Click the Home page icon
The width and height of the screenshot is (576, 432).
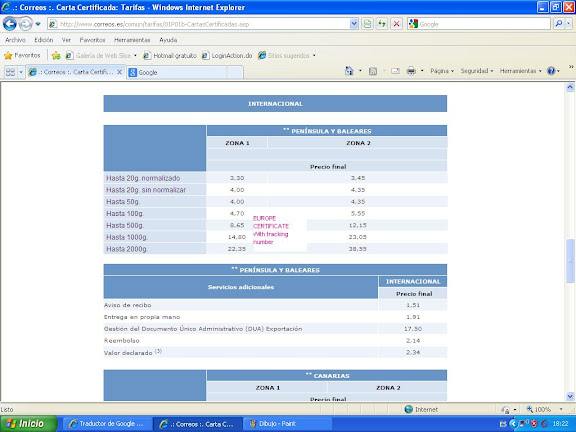point(349,71)
